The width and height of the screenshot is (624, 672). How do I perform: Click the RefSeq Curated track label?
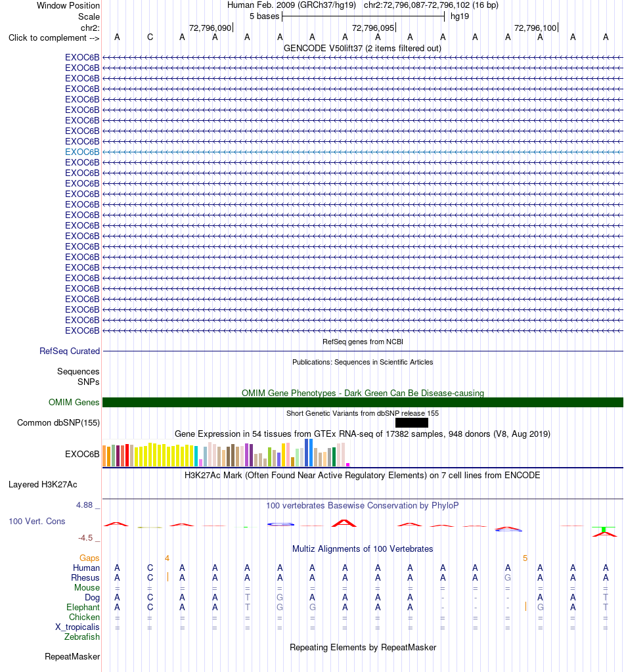coord(70,351)
